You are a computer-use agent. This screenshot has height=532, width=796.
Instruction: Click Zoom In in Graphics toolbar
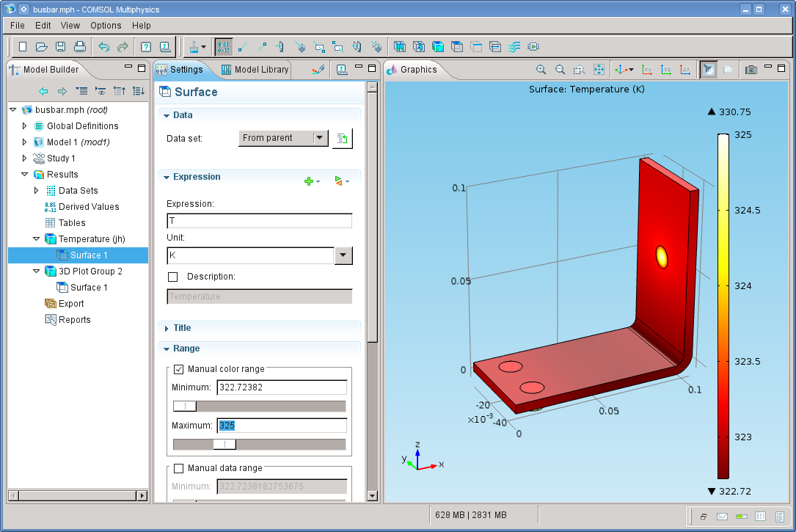[541, 70]
